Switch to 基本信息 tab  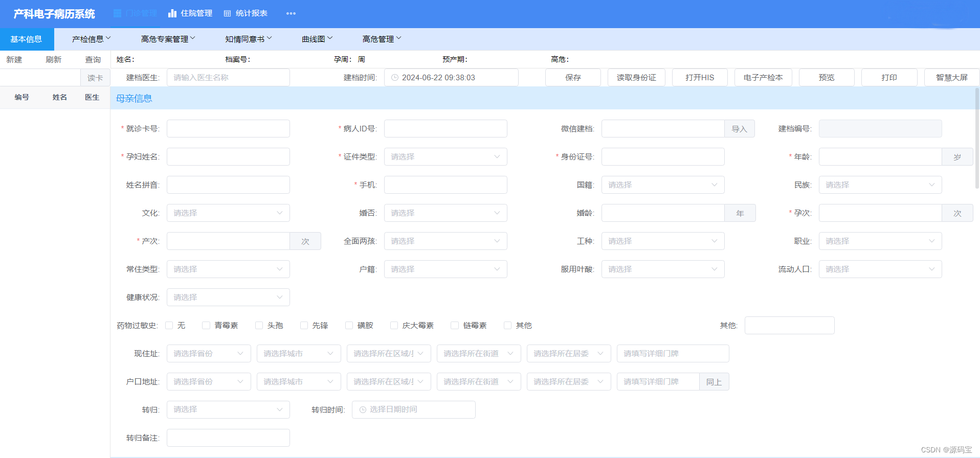tap(27, 39)
